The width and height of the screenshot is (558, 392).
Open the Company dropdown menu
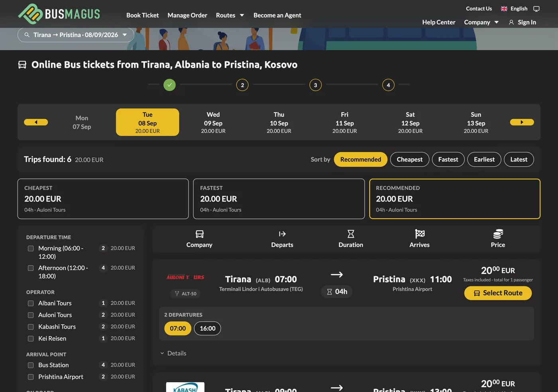(481, 22)
